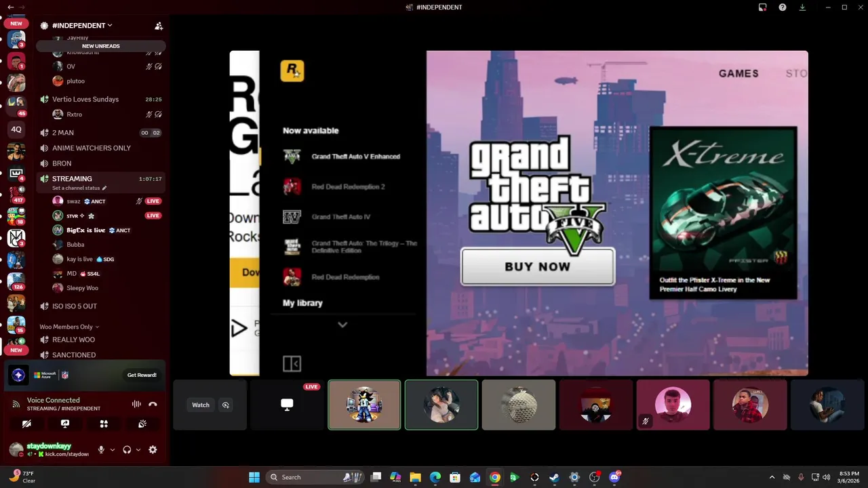Expand input device options next to microphone
The height and width of the screenshot is (488, 868).
click(113, 449)
